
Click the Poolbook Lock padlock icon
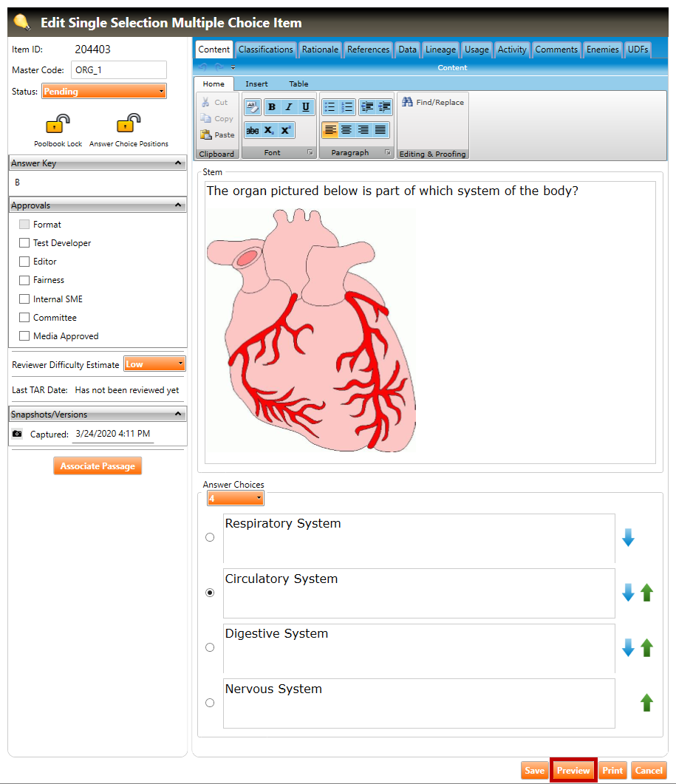coord(58,123)
